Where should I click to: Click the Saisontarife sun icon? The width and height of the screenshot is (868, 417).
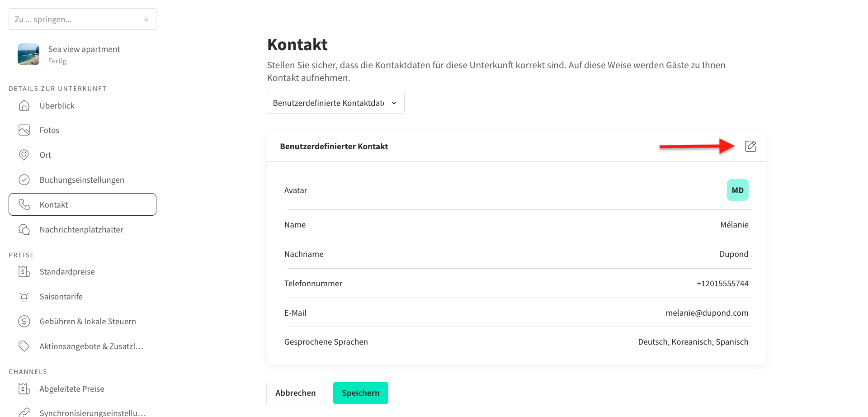[x=24, y=297]
